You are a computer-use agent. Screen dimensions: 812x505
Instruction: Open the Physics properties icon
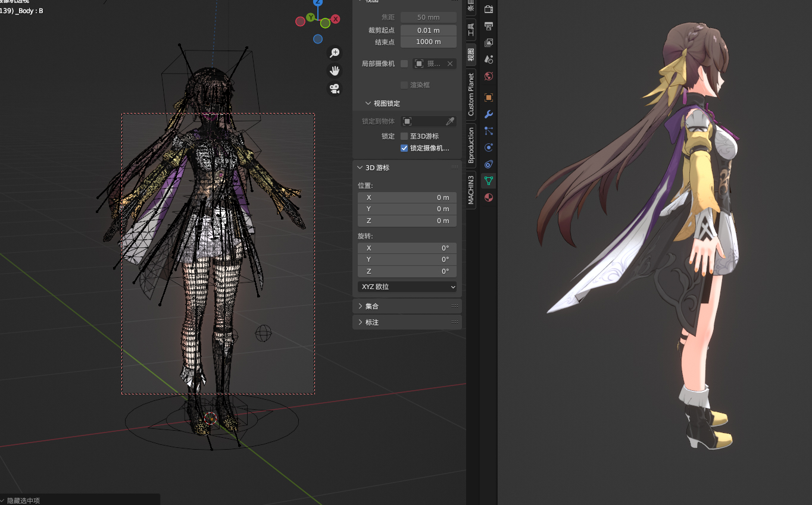pyautogui.click(x=489, y=148)
